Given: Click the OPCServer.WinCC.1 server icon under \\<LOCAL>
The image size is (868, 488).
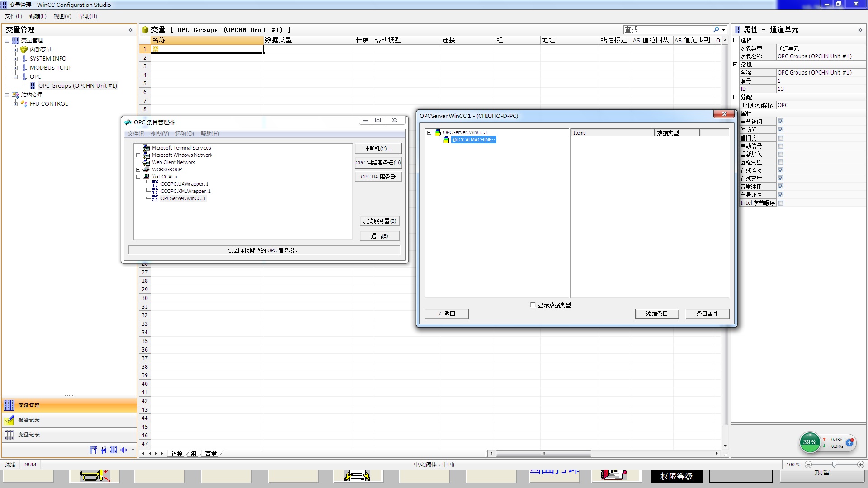Looking at the screenshot, I should click(x=155, y=198).
